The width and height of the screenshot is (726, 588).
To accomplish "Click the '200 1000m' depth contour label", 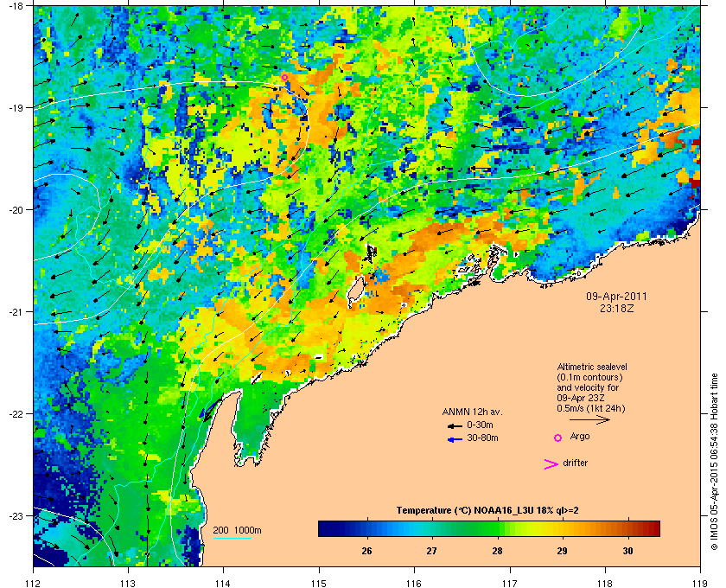I will (x=237, y=531).
